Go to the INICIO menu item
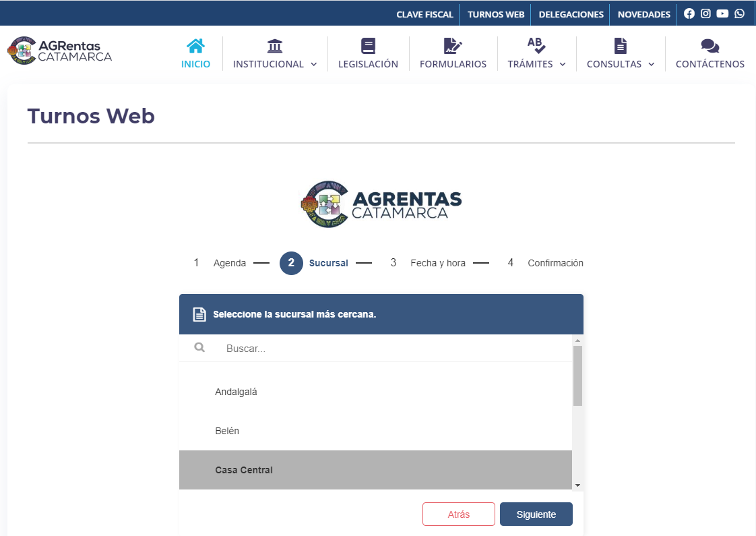Image resolution: width=756 pixels, height=536 pixels. coord(196,64)
